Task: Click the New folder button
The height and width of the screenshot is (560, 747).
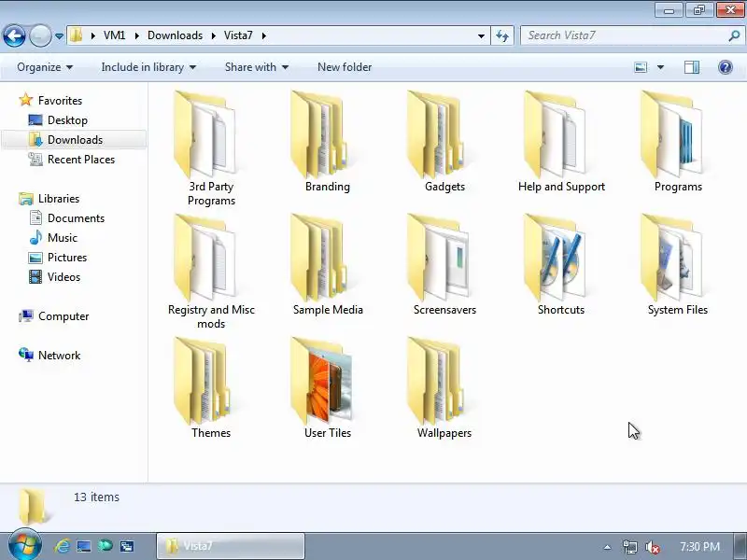Action: click(345, 67)
